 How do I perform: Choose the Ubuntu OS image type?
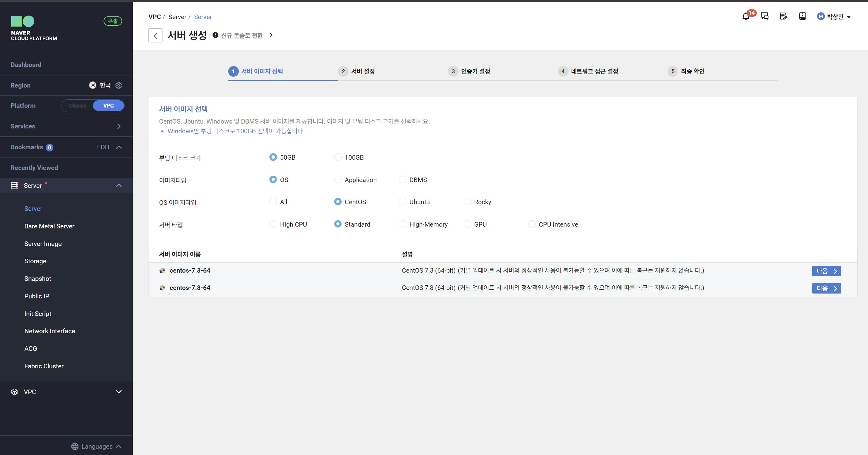[402, 202]
